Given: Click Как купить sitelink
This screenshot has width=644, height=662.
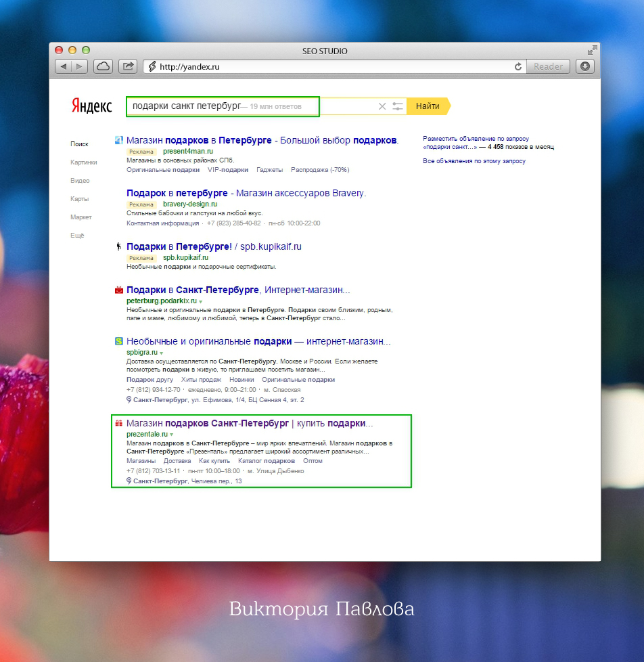Looking at the screenshot, I should [214, 460].
